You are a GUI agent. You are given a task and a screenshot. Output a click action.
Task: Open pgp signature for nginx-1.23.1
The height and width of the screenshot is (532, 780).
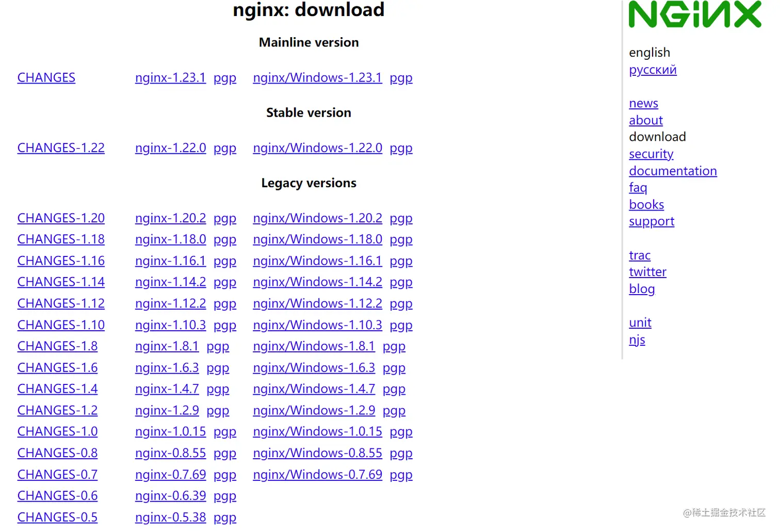pos(225,78)
